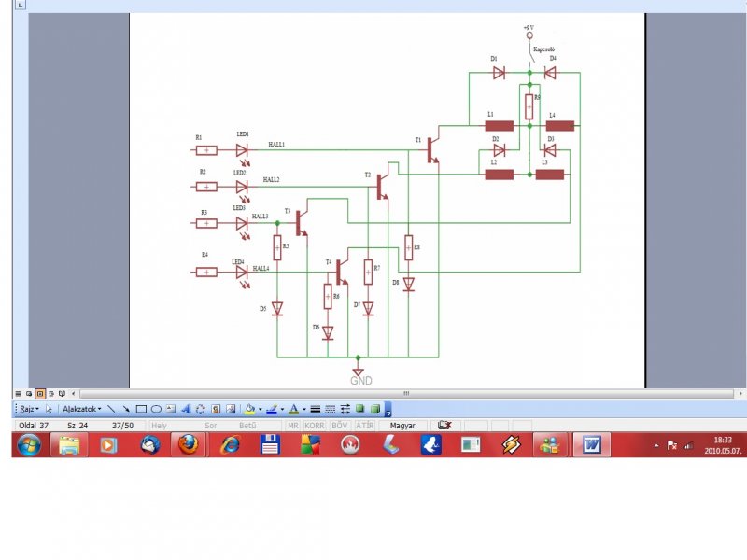747x560 pixels.
Task: Click the Select Objects pointer tool
Action: [49, 409]
